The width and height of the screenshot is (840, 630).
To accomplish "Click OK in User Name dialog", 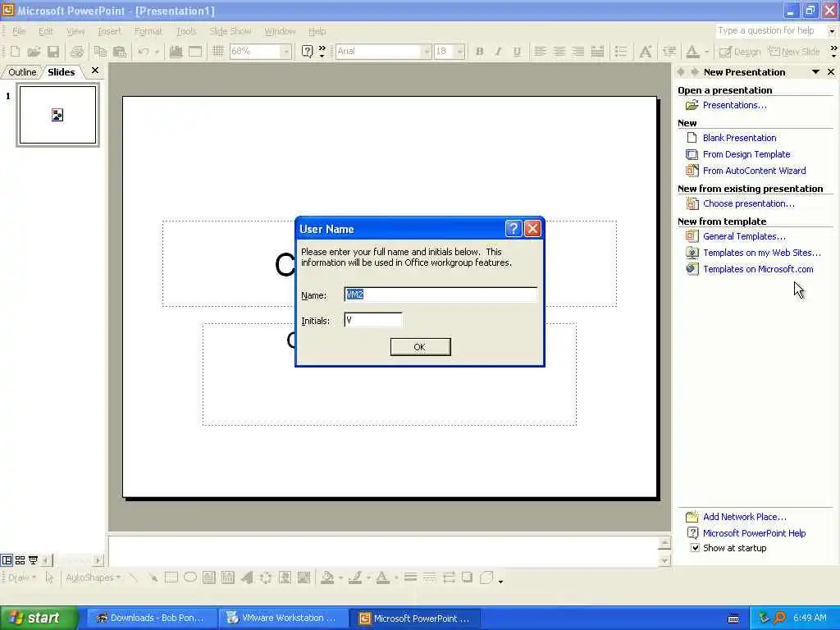I will pyautogui.click(x=420, y=347).
